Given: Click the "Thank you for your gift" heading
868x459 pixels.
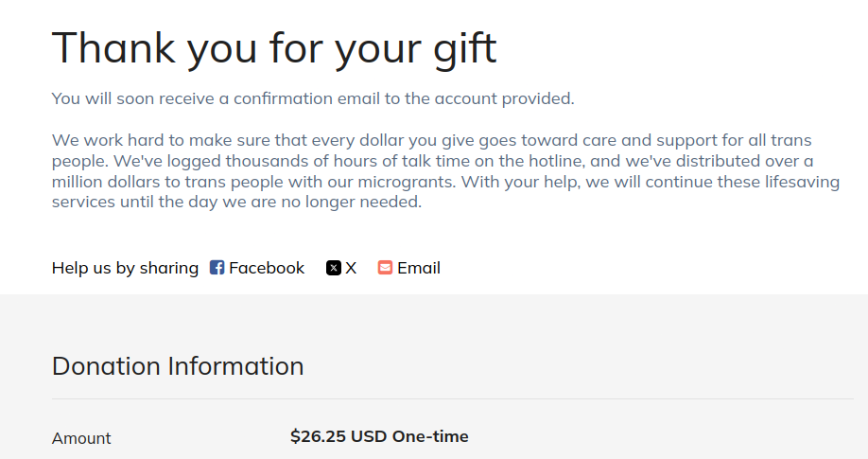Looking at the screenshot, I should 274,46.
